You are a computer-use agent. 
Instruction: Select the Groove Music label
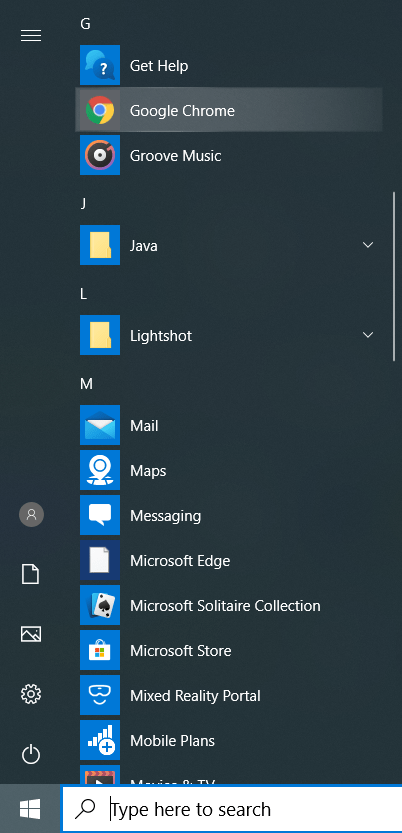point(175,156)
